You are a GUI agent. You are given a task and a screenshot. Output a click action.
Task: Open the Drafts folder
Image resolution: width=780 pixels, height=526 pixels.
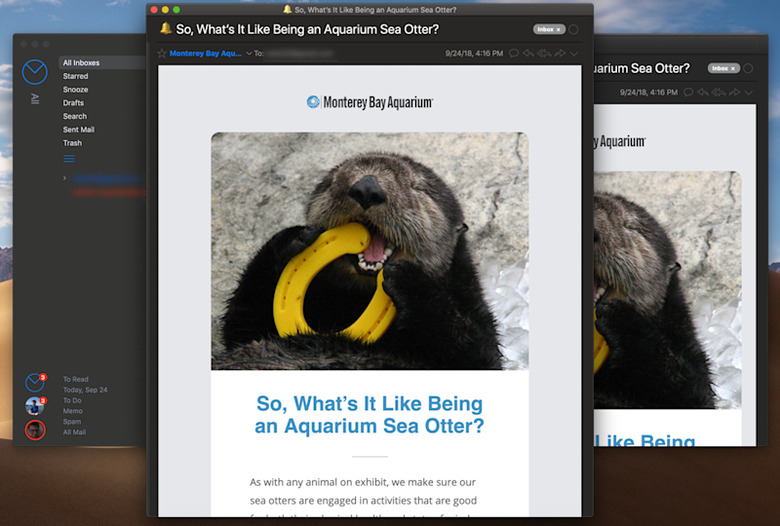point(73,103)
